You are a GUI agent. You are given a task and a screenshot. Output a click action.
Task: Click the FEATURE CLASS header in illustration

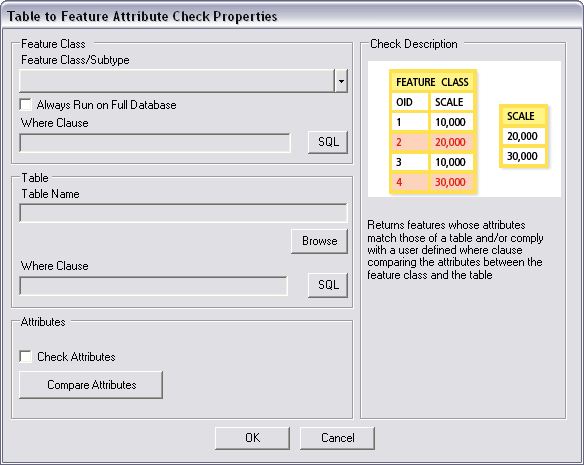432,82
